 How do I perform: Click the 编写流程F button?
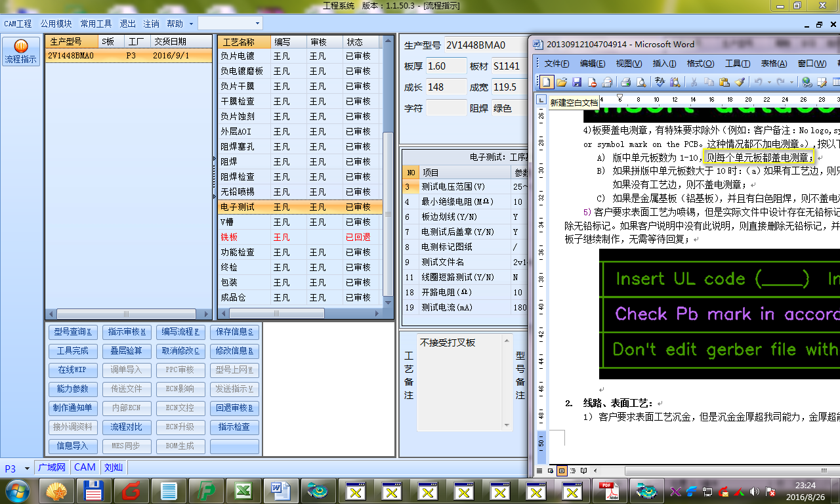[x=182, y=332]
